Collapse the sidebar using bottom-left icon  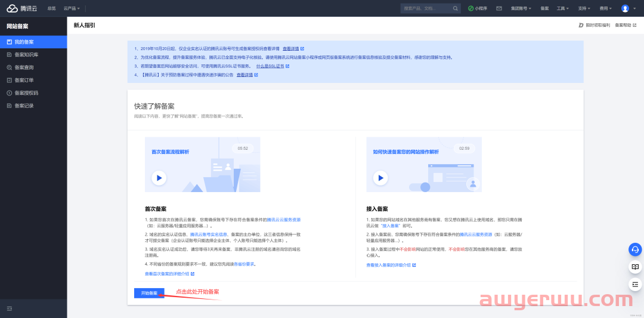[10, 308]
